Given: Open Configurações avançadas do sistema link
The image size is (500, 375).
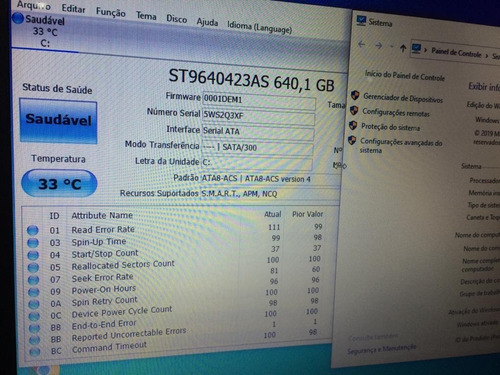Looking at the screenshot, I should pyautogui.click(x=401, y=146).
